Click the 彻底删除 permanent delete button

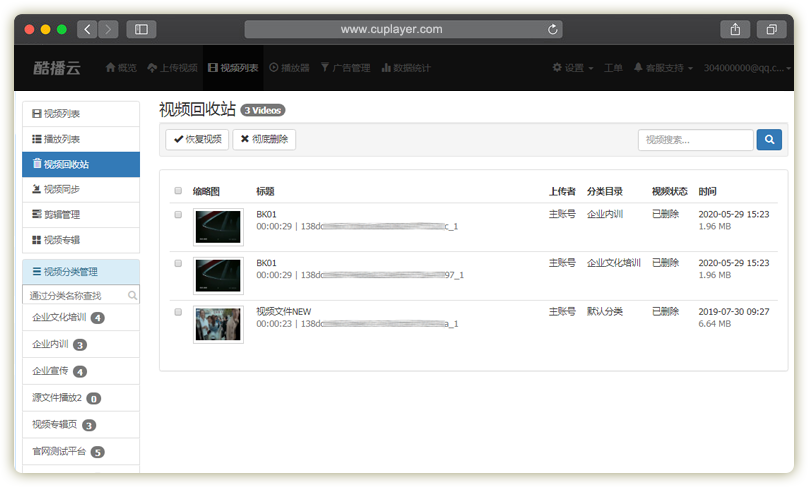[x=264, y=139]
